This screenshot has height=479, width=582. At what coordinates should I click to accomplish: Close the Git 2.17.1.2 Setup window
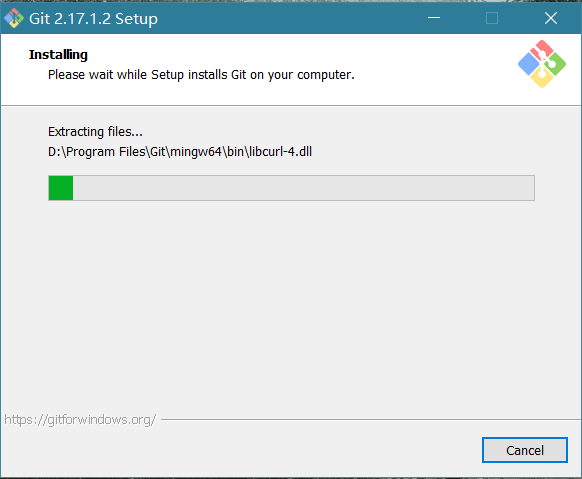[x=551, y=18]
